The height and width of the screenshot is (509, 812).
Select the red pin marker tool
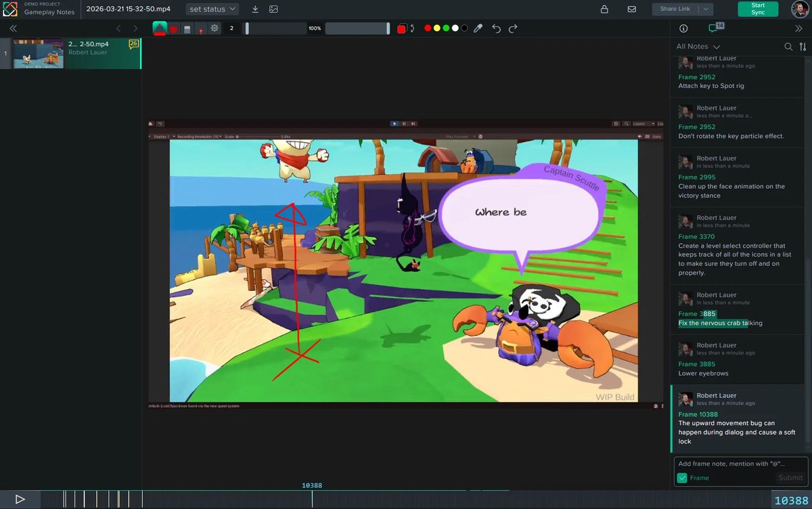tap(201, 29)
